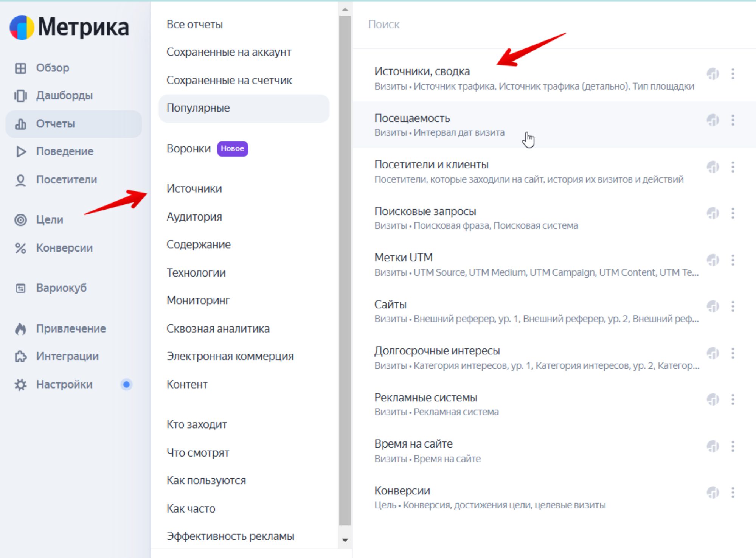This screenshot has height=558, width=756.
Task: Click the pie icon for Долгосрочные интересы
Action: 713,353
